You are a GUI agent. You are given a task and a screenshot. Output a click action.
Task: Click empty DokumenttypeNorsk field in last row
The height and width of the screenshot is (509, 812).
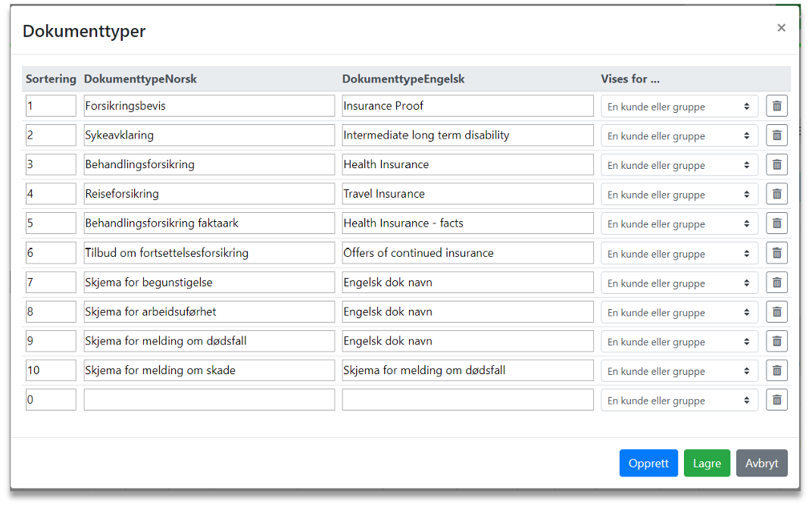209,400
